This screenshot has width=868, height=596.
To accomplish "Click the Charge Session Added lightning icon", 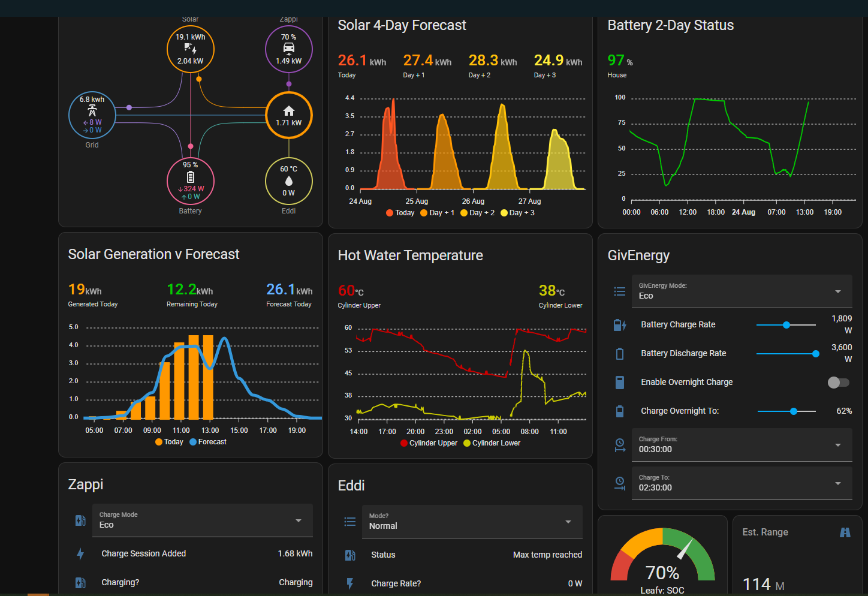I will (x=80, y=554).
